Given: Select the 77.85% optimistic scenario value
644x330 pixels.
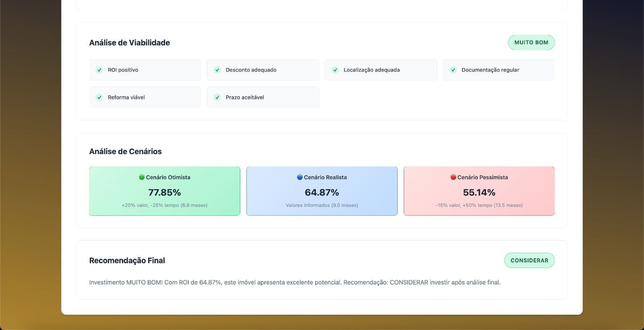Looking at the screenshot, I should [x=165, y=192].
